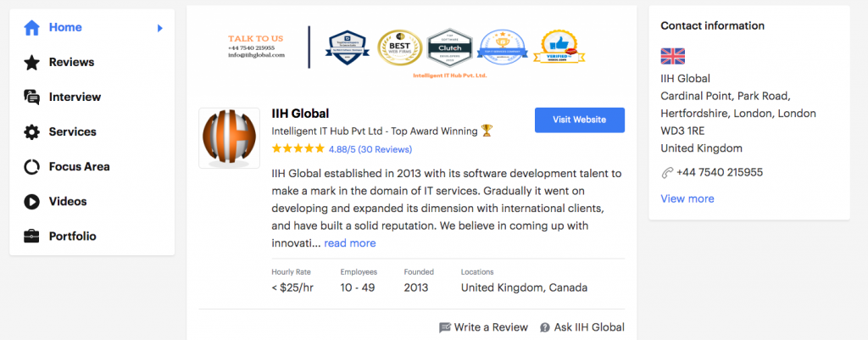This screenshot has width=868, height=340.
Task: Click the < $25/hr hourly rate value
Action: point(292,288)
